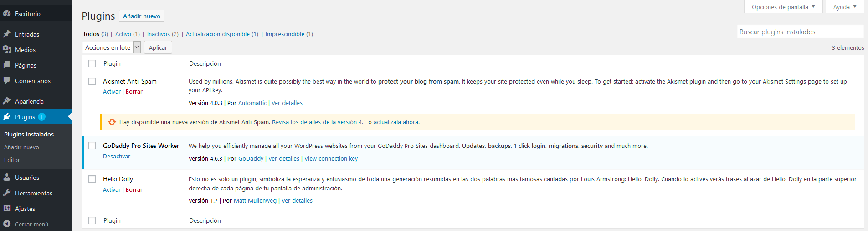Click the Medios media icon
The image size is (868, 231).
(x=7, y=50)
